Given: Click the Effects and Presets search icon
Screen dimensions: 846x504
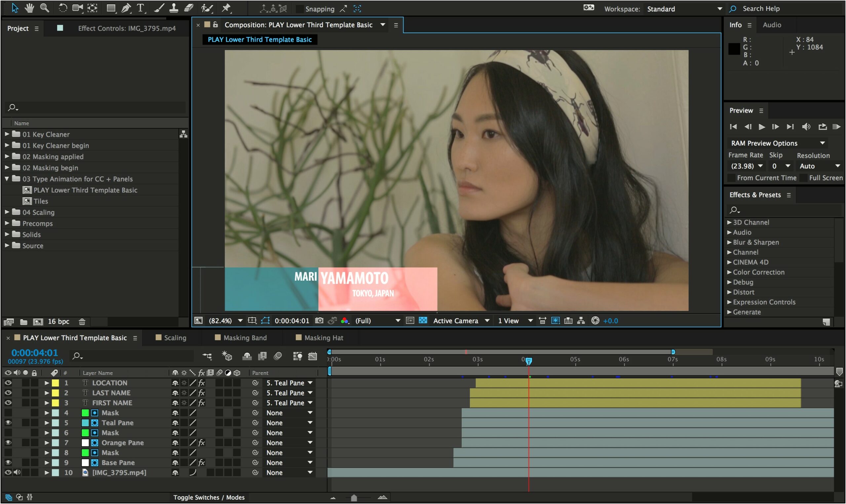Looking at the screenshot, I should [x=734, y=210].
